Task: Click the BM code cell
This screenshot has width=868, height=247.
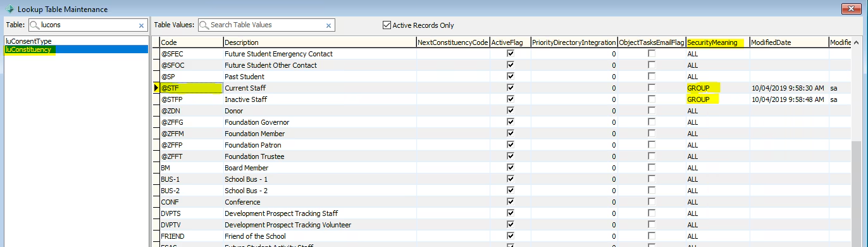Action: [191, 168]
